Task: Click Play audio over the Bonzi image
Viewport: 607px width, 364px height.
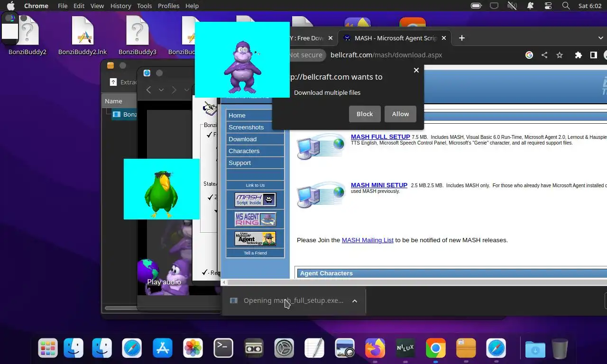Action: tap(164, 282)
